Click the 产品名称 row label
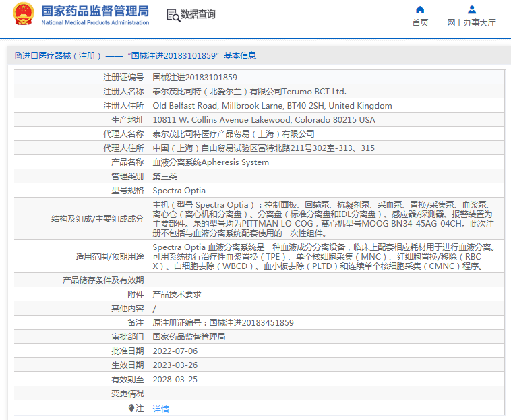Screen dimensions: 511x420 (x=127, y=162)
